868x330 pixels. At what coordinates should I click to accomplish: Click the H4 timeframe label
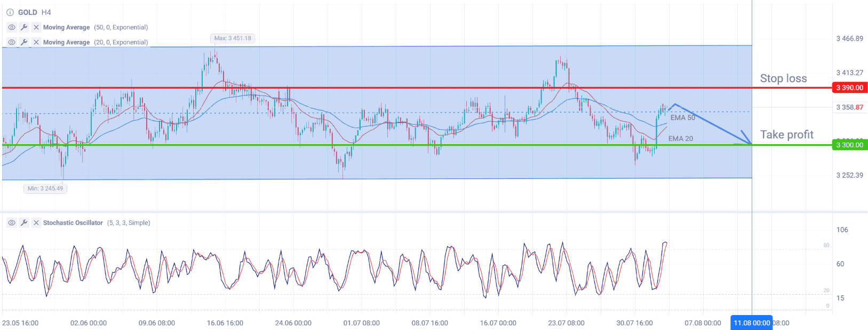pos(46,12)
